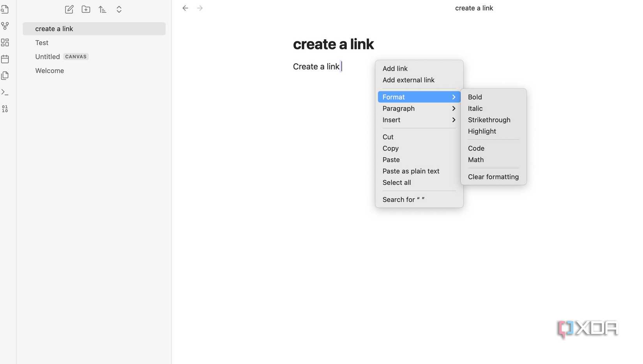Image resolution: width=643 pixels, height=364 pixels.
Task: Expand the Paragraph submenu
Action: pyautogui.click(x=398, y=108)
